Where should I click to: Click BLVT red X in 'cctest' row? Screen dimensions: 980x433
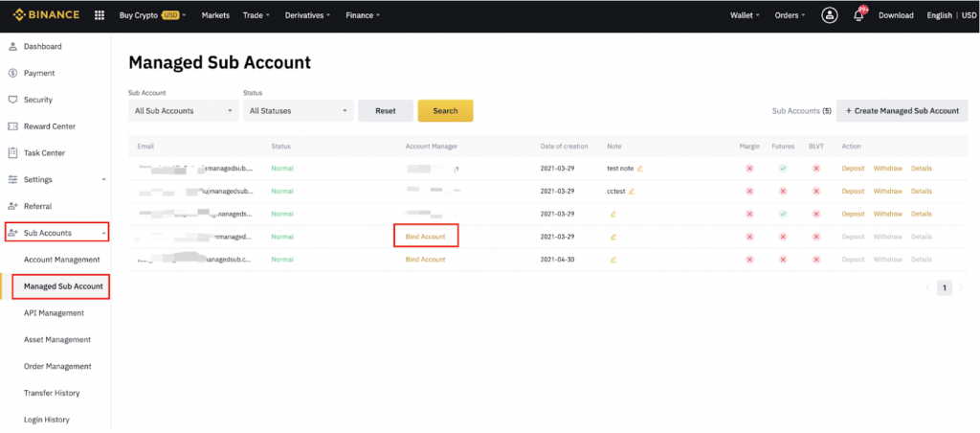[x=815, y=191]
